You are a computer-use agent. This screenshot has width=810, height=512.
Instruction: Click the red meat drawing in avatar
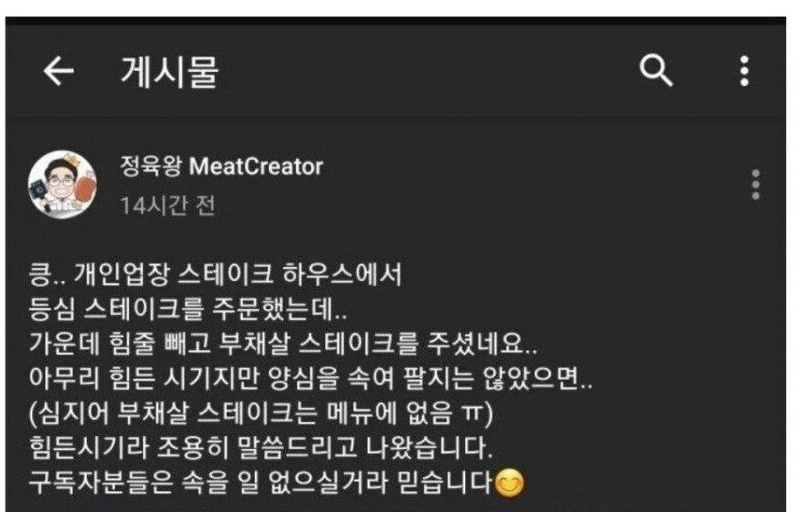pyautogui.click(x=86, y=189)
